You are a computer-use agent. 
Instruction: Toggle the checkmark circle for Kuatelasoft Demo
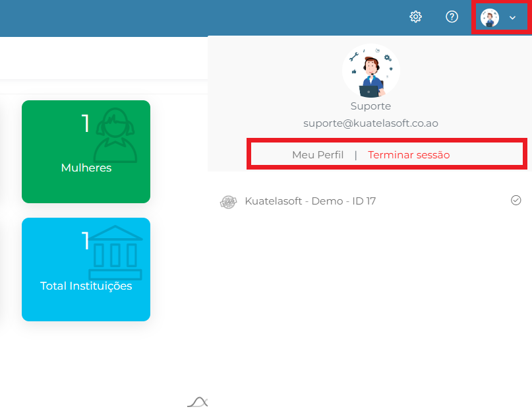516,201
